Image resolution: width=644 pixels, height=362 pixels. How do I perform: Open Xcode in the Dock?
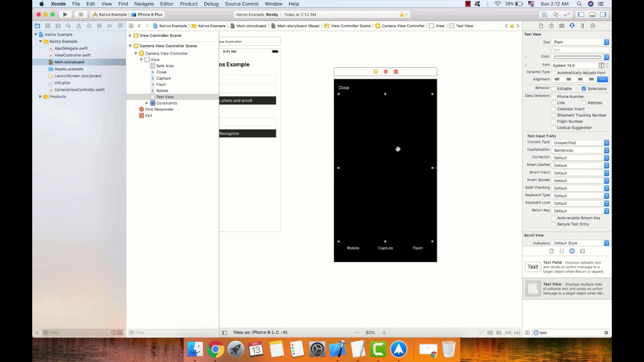coord(337,349)
